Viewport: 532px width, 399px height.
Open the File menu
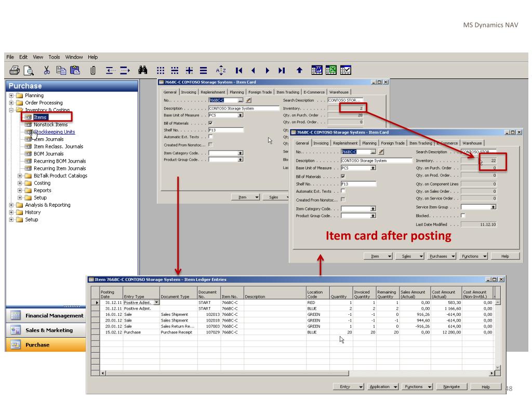click(10, 57)
